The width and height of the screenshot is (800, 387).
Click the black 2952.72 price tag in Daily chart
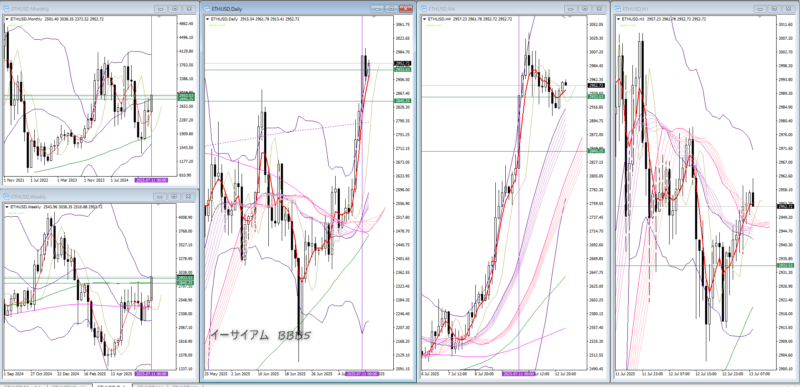pyautogui.click(x=402, y=63)
